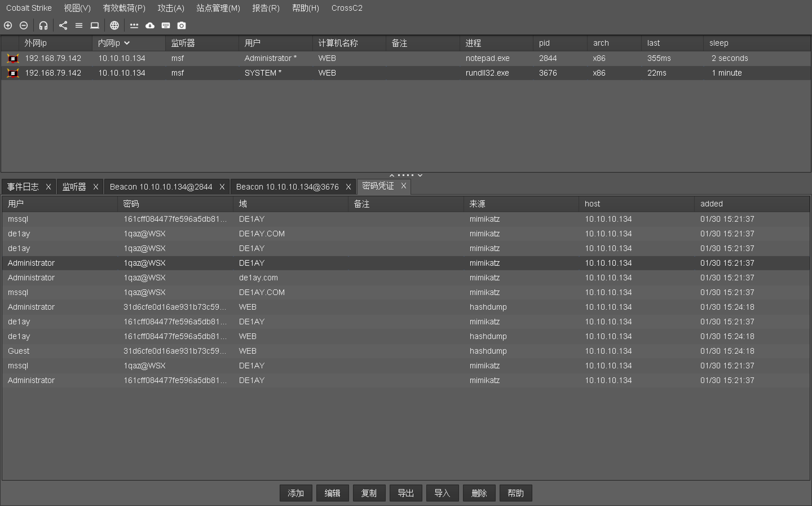Viewport: 812px width, 506px height.
Task: Sort sessions by pid column header
Action: point(560,43)
